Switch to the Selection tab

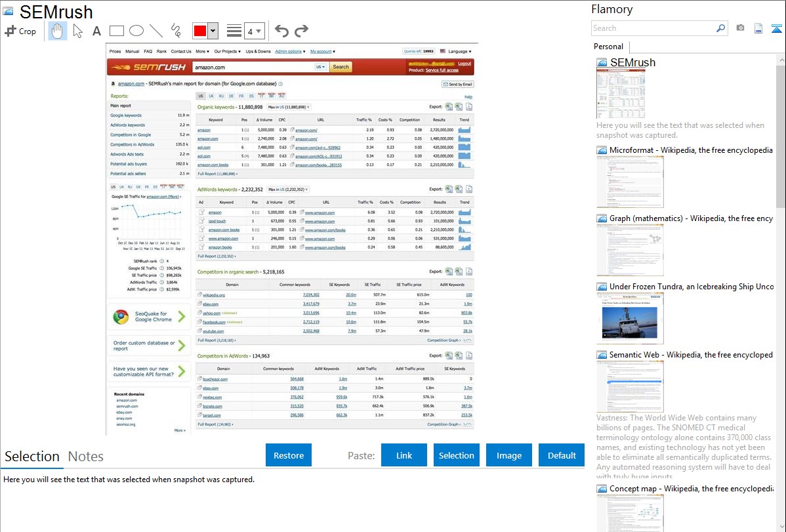[x=32, y=457]
